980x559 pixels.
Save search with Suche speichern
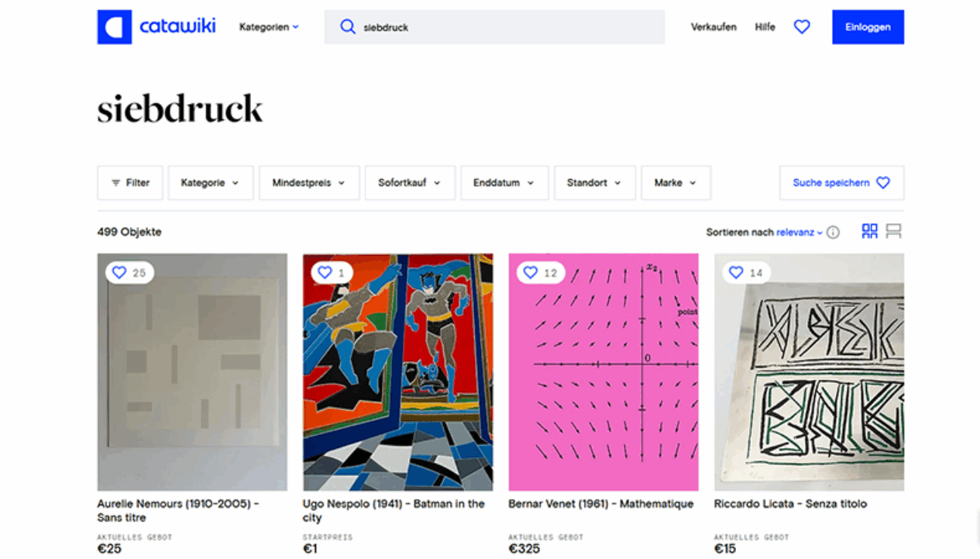click(x=841, y=183)
